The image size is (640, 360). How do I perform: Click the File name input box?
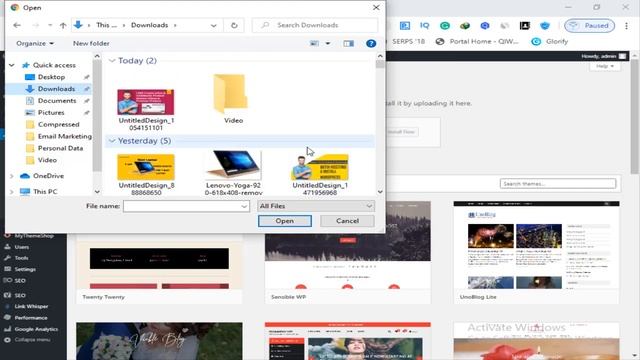click(x=181, y=206)
